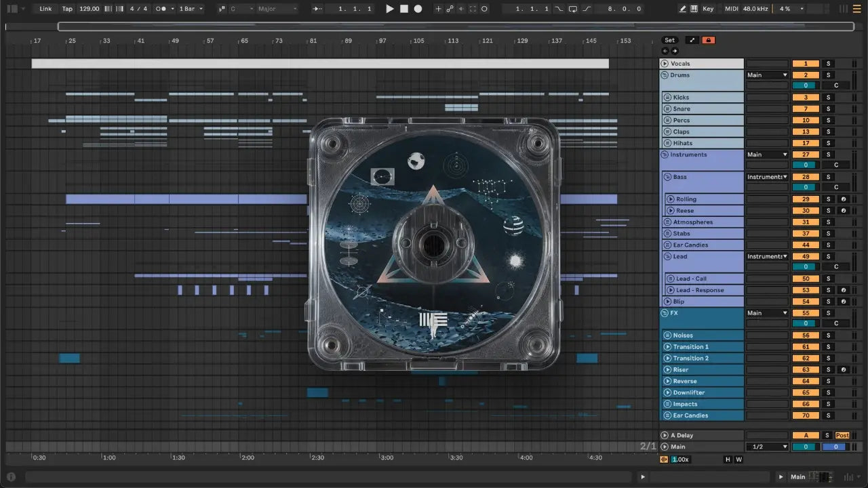Open the Major scale dropdown
The width and height of the screenshot is (868, 488).
tap(277, 9)
